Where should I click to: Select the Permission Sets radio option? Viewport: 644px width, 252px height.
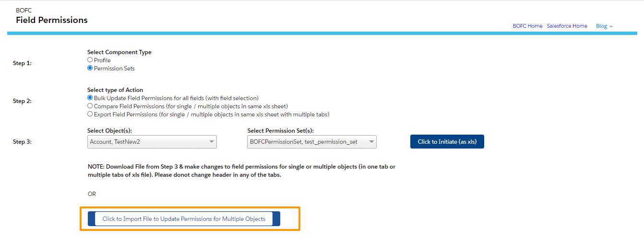[90, 68]
